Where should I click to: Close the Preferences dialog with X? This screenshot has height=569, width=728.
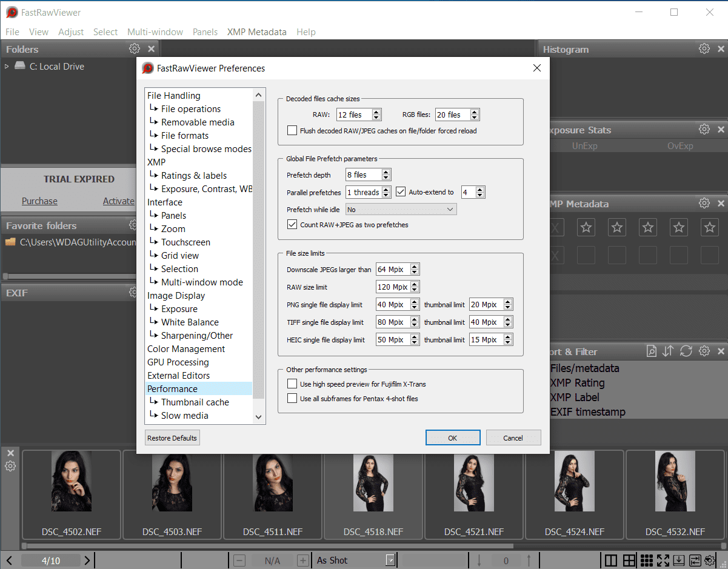click(537, 68)
